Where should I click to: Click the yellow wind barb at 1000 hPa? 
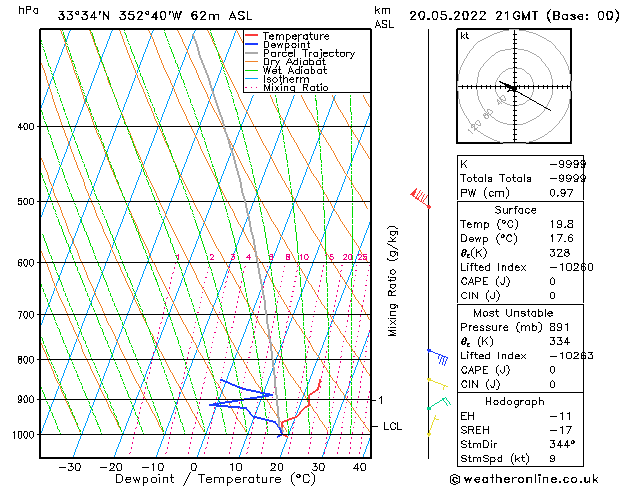tap(433, 425)
